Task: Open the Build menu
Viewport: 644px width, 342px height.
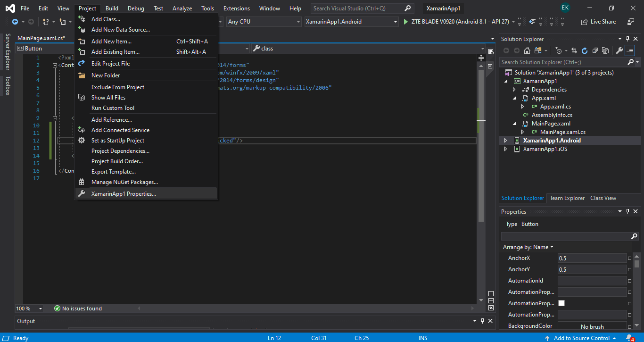Action: coord(112,8)
